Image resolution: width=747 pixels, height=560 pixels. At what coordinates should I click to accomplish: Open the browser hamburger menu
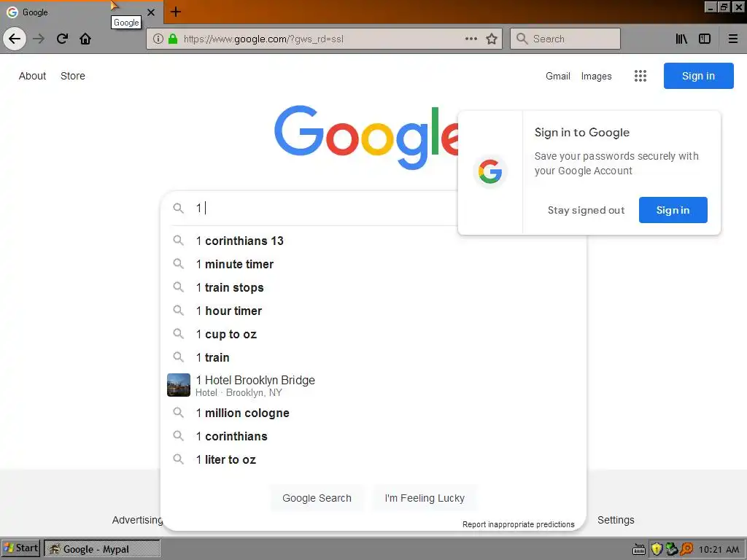point(733,39)
